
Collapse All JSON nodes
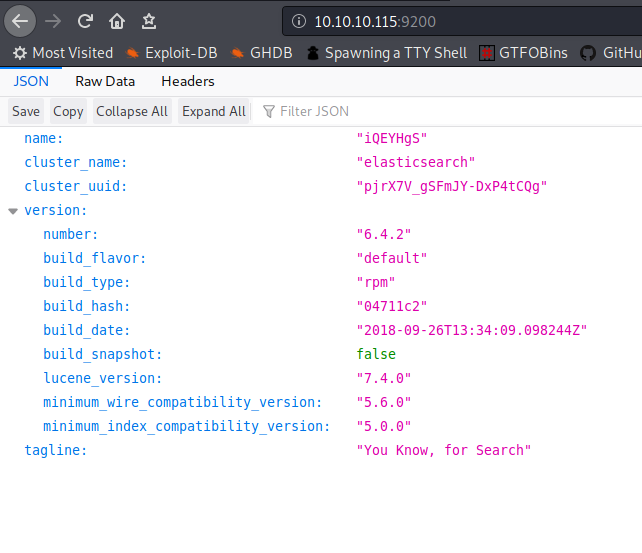tap(132, 111)
